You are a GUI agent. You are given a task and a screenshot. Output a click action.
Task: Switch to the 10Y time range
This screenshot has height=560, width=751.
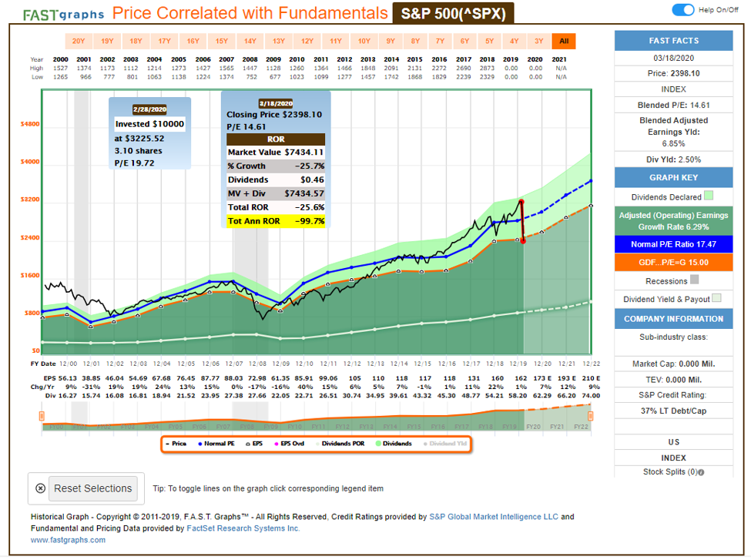click(x=364, y=41)
